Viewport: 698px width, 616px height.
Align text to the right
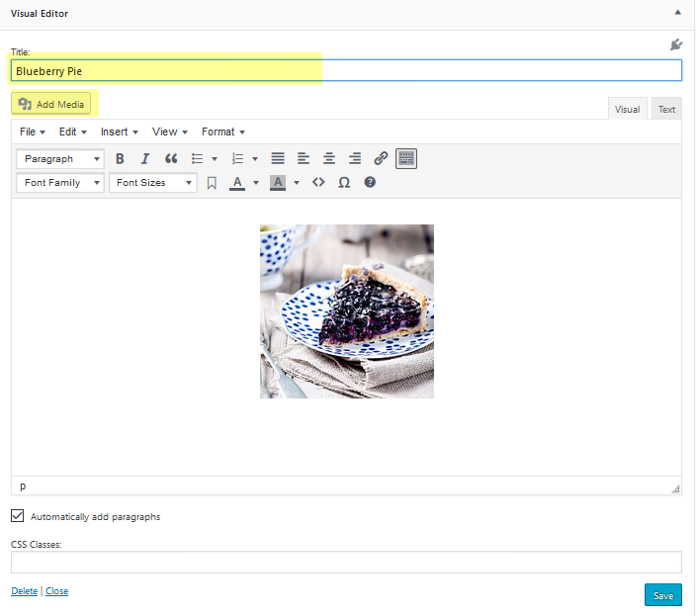(355, 159)
